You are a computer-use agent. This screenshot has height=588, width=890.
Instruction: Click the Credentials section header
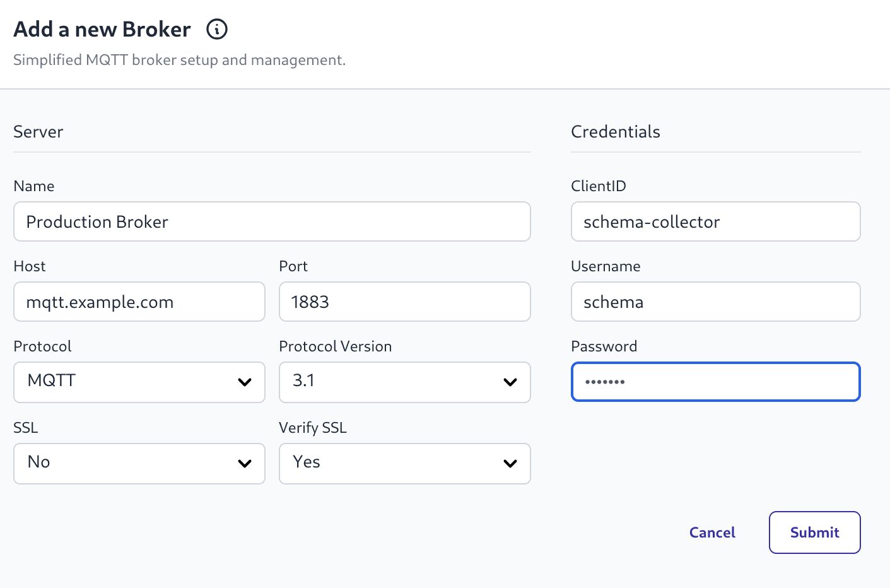tap(616, 131)
